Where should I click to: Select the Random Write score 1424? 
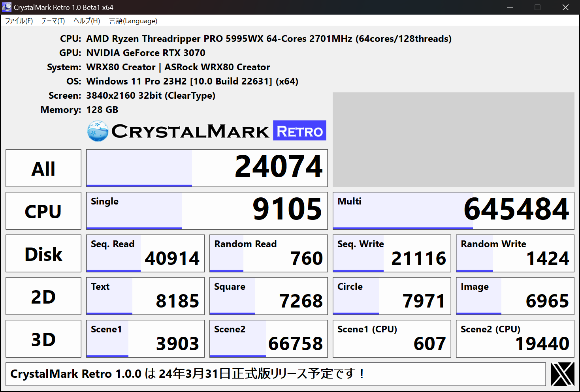pos(515,253)
